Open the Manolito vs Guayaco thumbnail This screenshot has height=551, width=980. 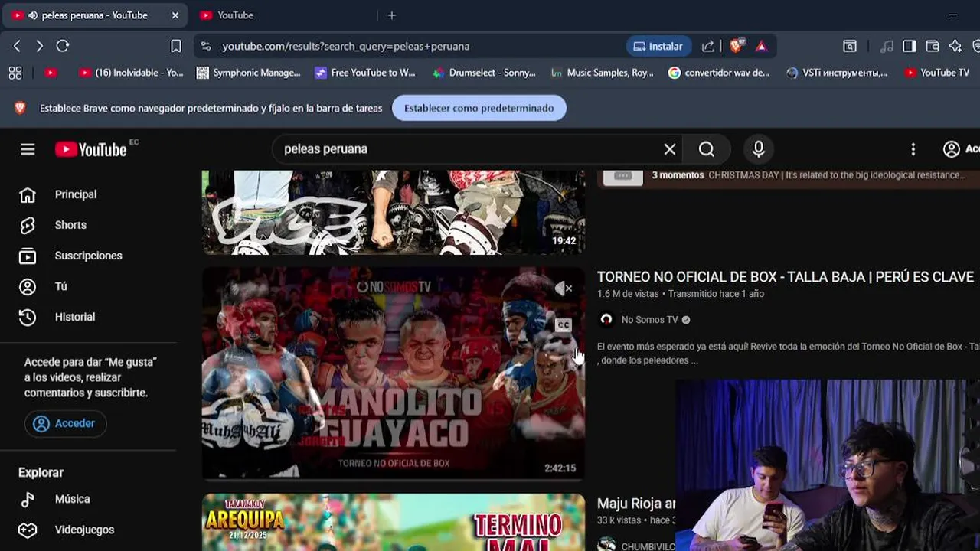(394, 373)
